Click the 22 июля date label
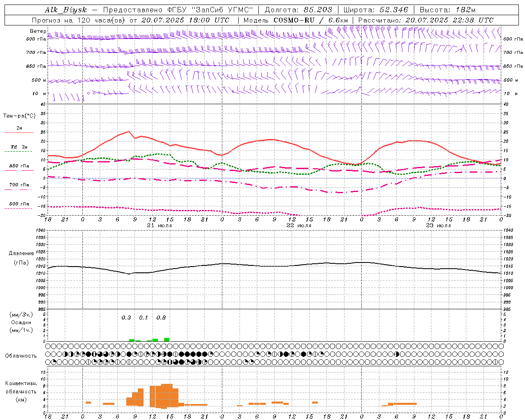The width and height of the screenshot is (525, 420). (x=299, y=226)
